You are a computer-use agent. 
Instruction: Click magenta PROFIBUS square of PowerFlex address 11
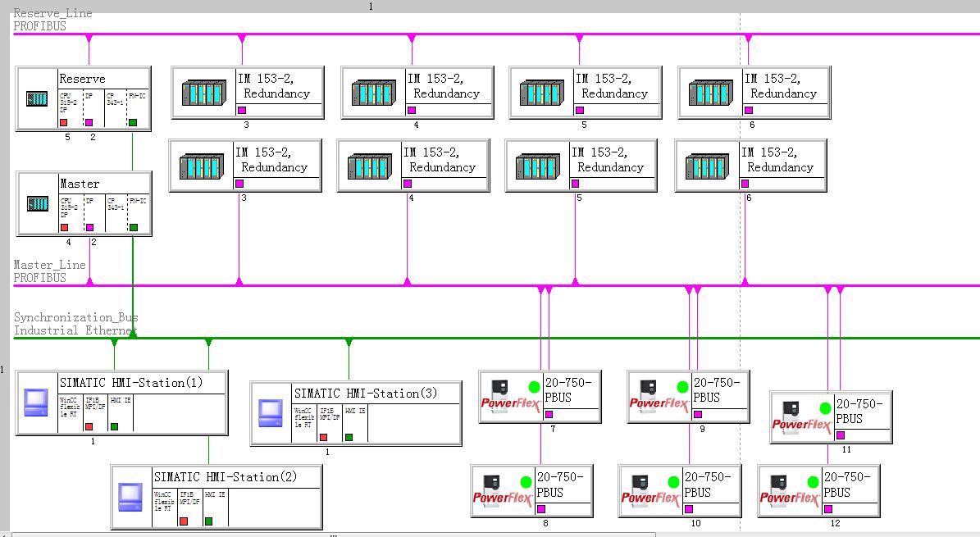[841, 435]
